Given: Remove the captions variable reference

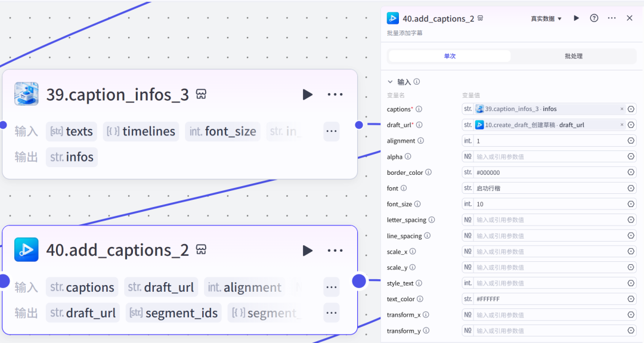Looking at the screenshot, I should pos(621,109).
